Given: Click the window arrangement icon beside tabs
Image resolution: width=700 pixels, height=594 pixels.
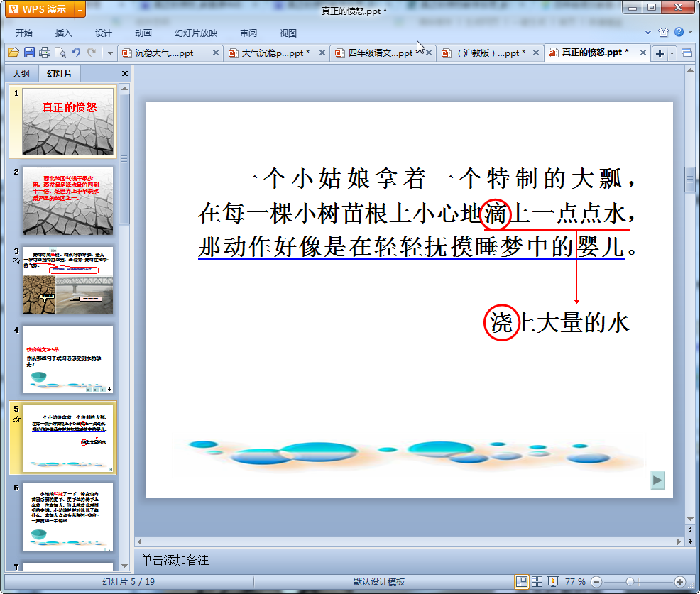Looking at the screenshot, I should [687, 53].
